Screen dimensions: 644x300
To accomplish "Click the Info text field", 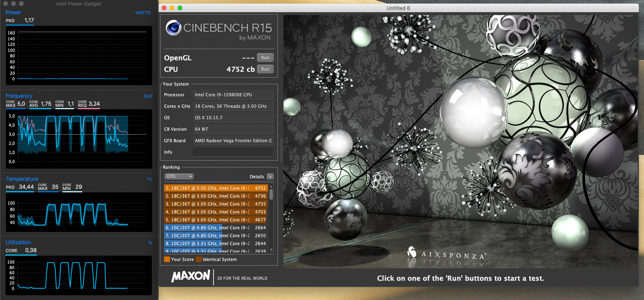I will [233, 152].
